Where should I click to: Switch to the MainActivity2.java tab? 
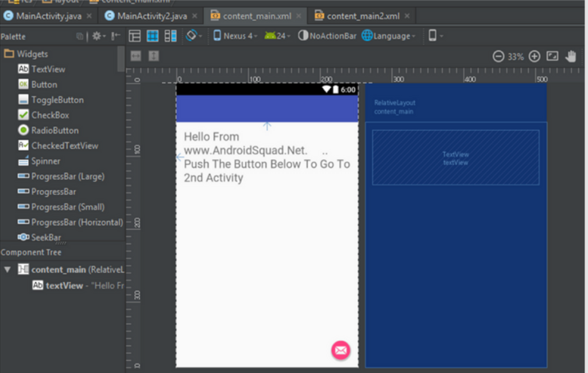(152, 16)
